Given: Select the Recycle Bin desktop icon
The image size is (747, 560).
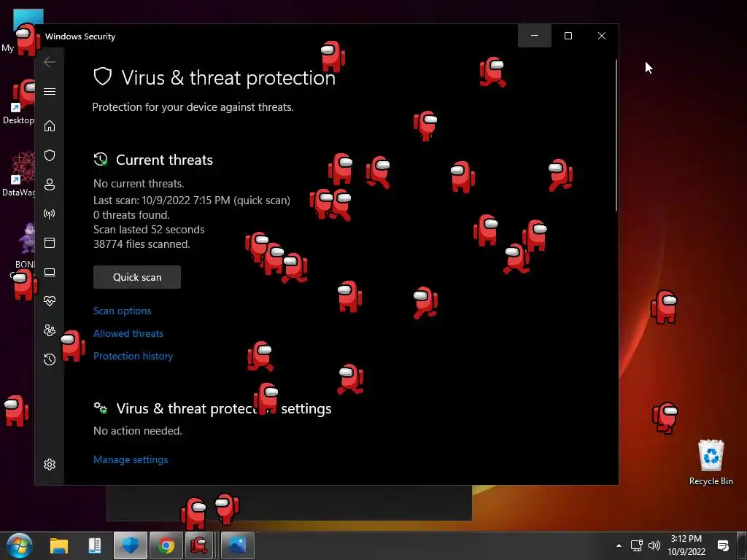Looking at the screenshot, I should (711, 462).
